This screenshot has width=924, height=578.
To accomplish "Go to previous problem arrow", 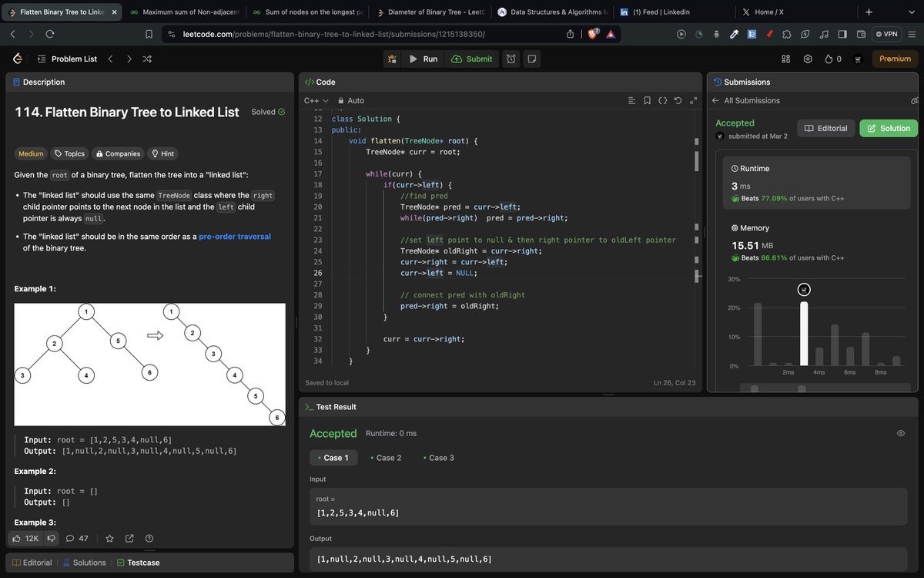I will pyautogui.click(x=110, y=59).
